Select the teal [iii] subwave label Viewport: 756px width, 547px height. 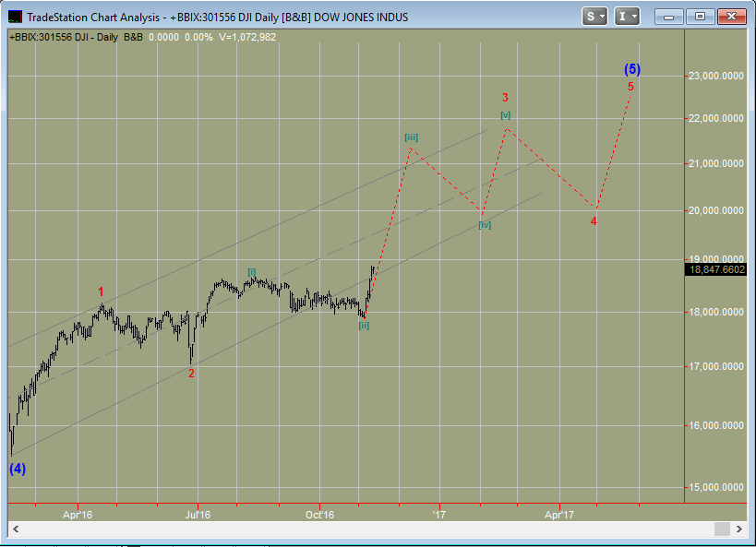[412, 137]
